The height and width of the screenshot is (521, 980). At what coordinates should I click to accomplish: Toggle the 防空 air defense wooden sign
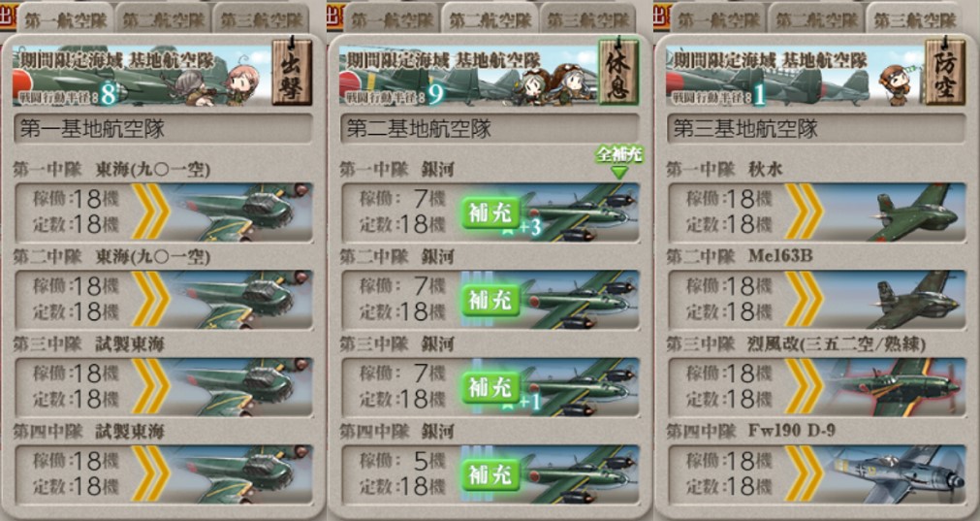(x=945, y=72)
